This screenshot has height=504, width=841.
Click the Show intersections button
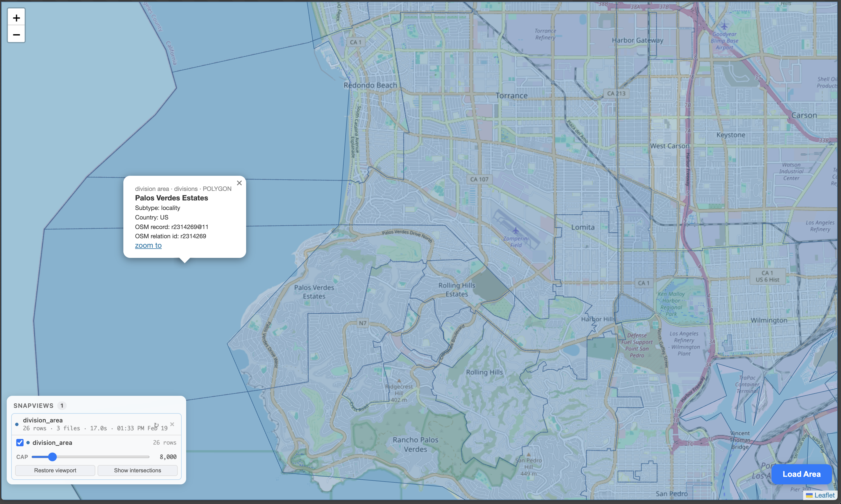click(137, 470)
